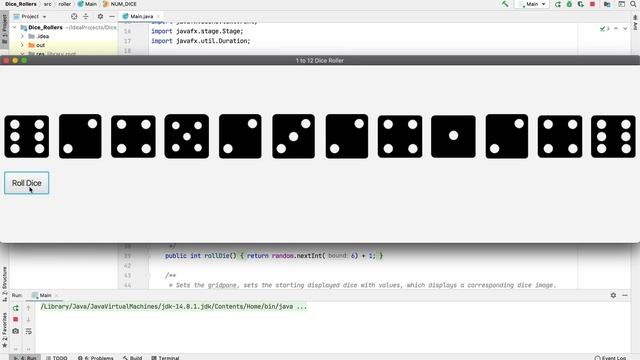Click the Down stack trace arrow
The width and height of the screenshot is (640, 360).
(28, 319)
